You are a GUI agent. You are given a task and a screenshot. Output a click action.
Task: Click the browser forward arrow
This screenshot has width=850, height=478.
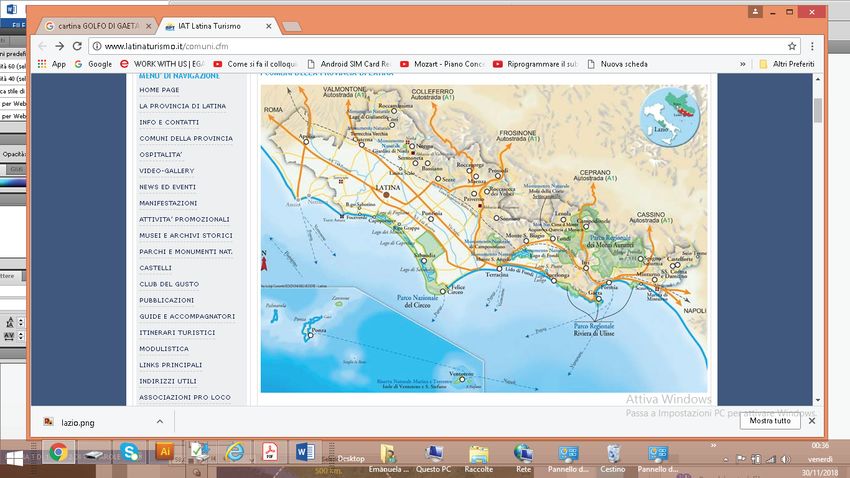pos(60,46)
